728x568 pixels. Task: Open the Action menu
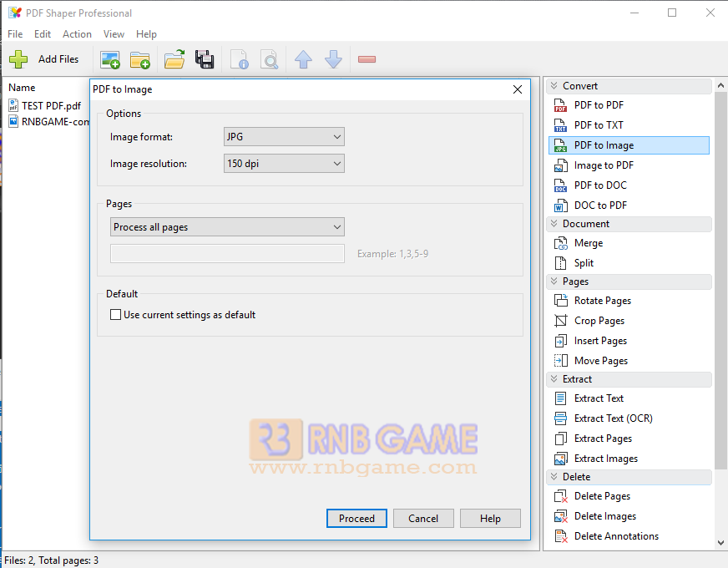(77, 34)
